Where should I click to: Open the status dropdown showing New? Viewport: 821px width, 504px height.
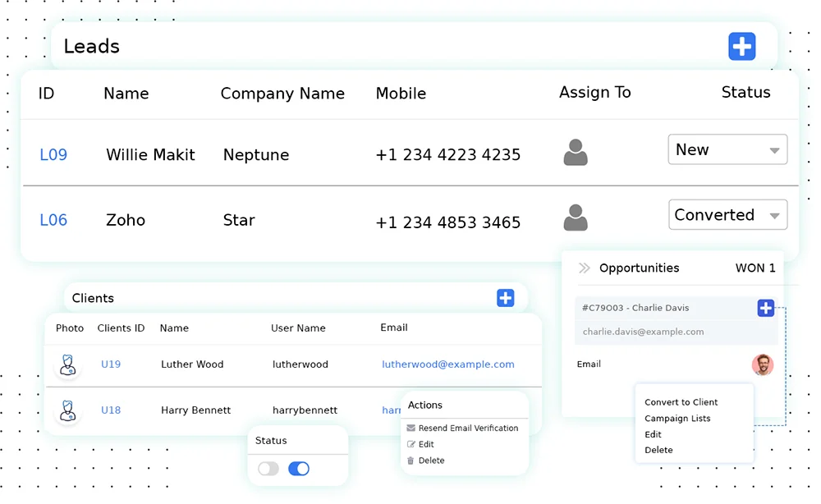coord(727,149)
